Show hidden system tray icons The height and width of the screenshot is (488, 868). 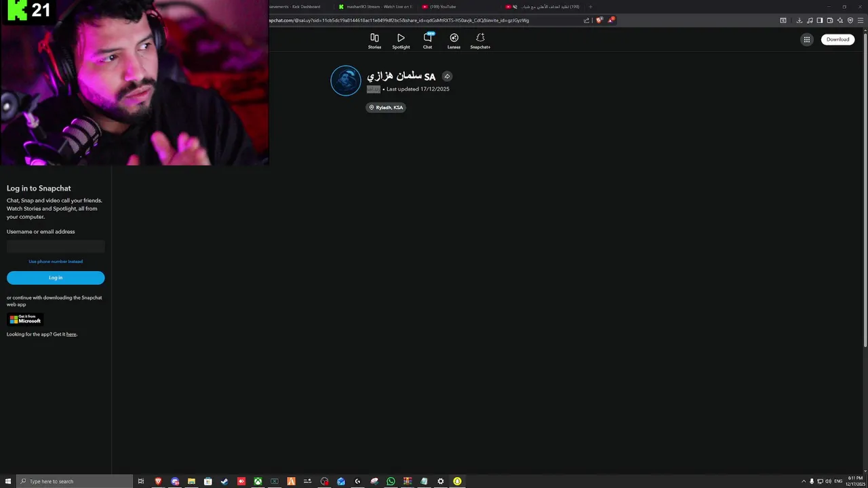pos(804,481)
